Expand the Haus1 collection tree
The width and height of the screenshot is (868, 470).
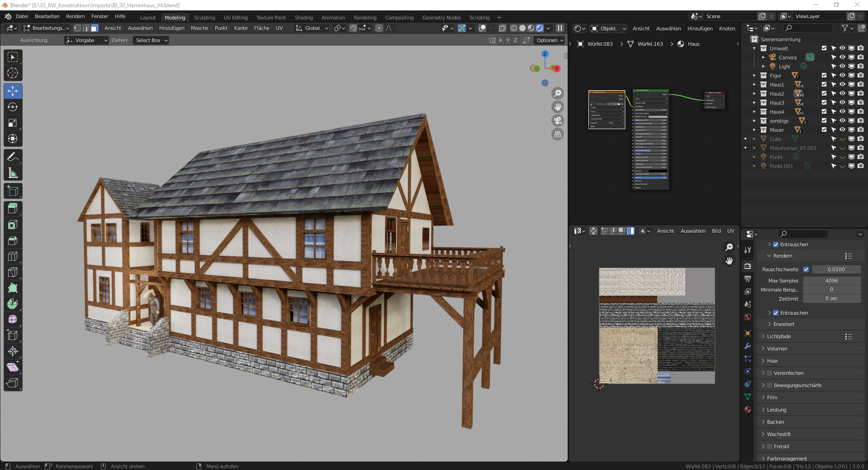pyautogui.click(x=754, y=85)
